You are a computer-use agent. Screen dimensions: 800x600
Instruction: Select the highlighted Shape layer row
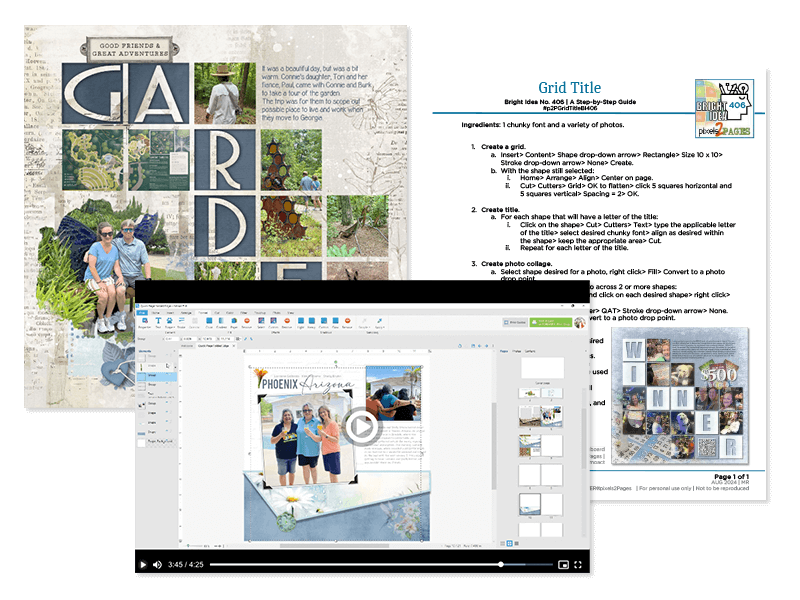(157, 376)
